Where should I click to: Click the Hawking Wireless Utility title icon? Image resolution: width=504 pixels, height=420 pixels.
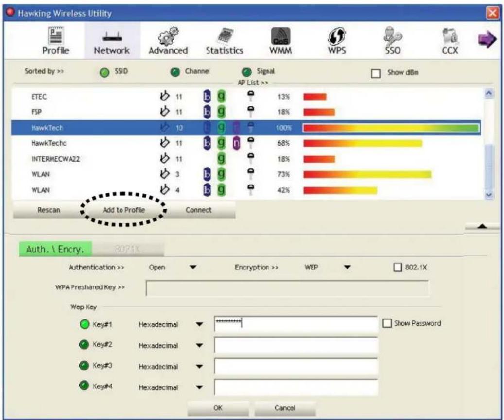click(11, 13)
